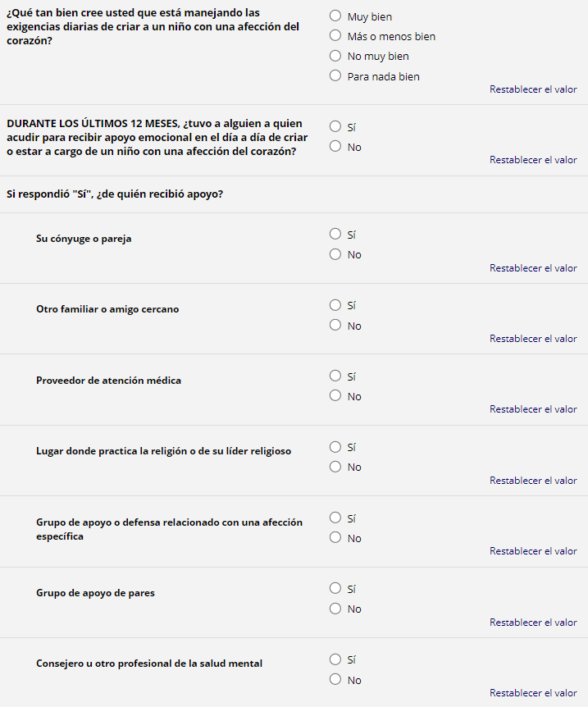Choose 'Sí' for Su cónyuge o pareja
This screenshot has height=707, width=588.
click(x=335, y=234)
